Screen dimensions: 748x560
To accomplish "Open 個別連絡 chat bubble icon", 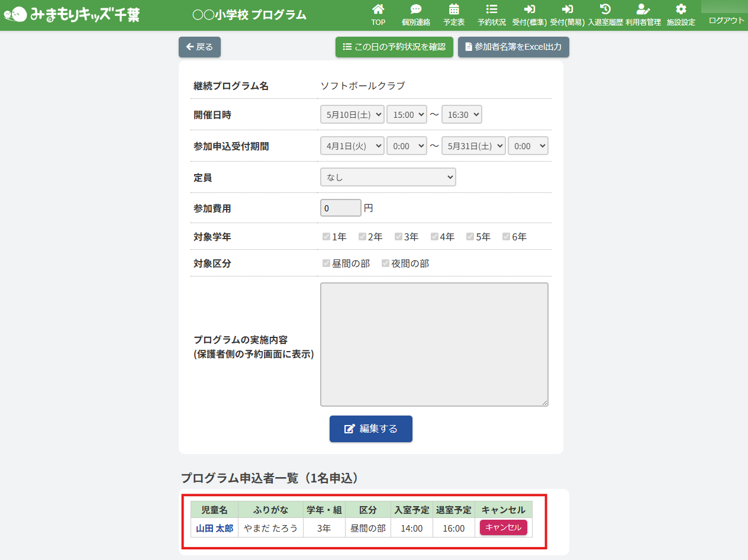I will (416, 9).
